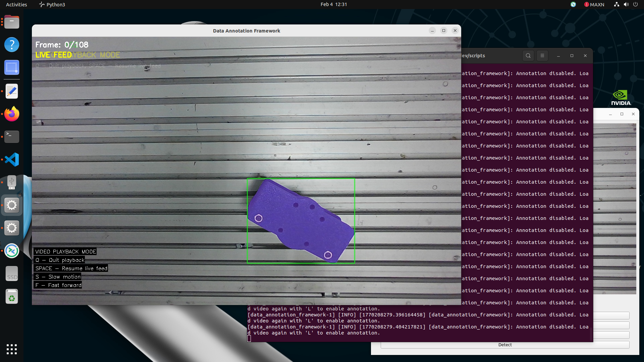The height and width of the screenshot is (362, 644).
Task: Open the remote desktop app in the dock
Action: coord(12,251)
